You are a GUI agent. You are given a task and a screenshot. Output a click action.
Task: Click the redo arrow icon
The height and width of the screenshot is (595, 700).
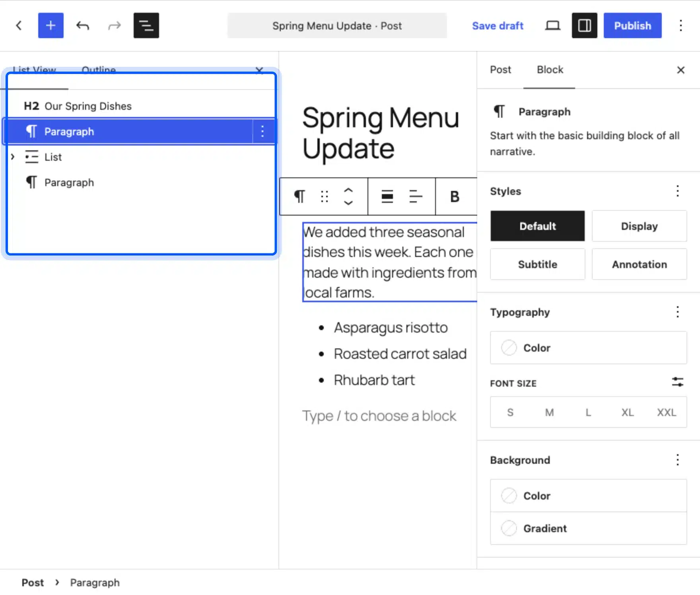click(114, 25)
